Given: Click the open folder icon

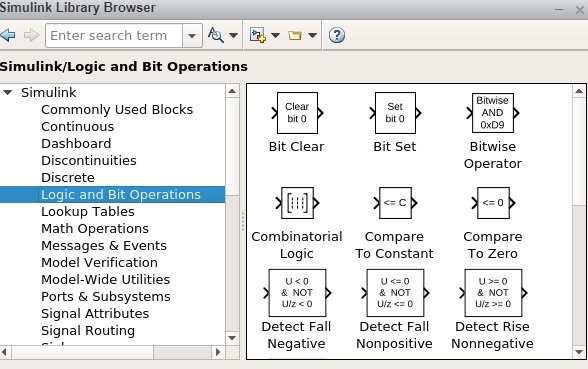Looking at the screenshot, I should pyautogui.click(x=295, y=36).
